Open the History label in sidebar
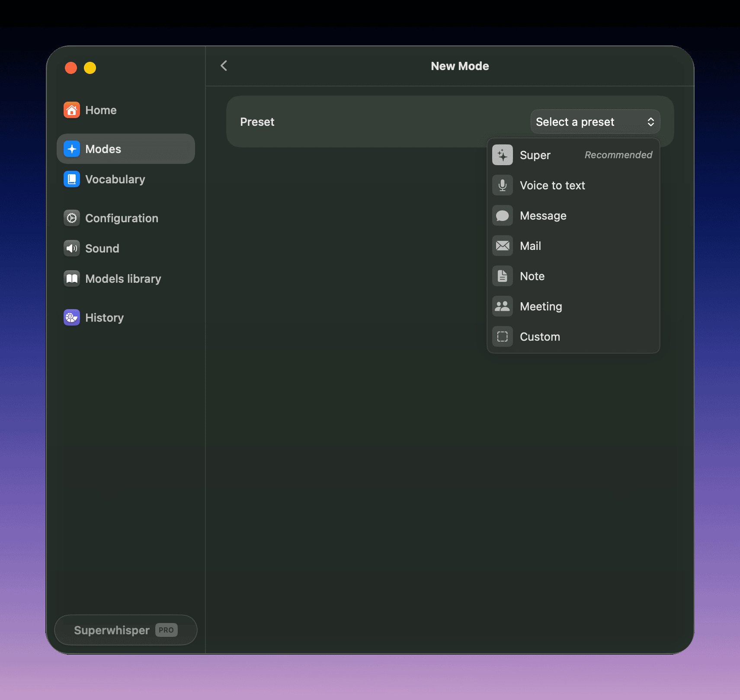Image resolution: width=740 pixels, height=700 pixels. [x=104, y=318]
